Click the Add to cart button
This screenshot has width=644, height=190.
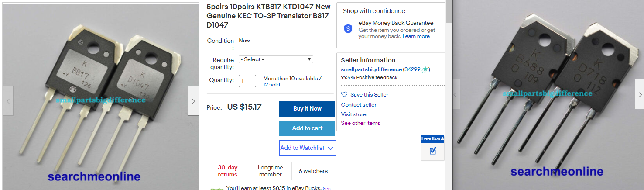tap(307, 128)
